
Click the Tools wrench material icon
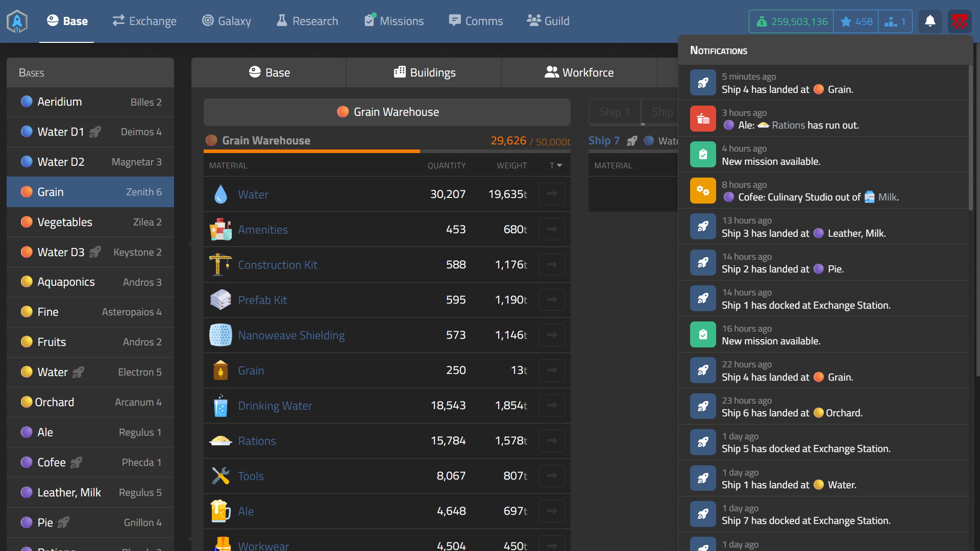220,476
